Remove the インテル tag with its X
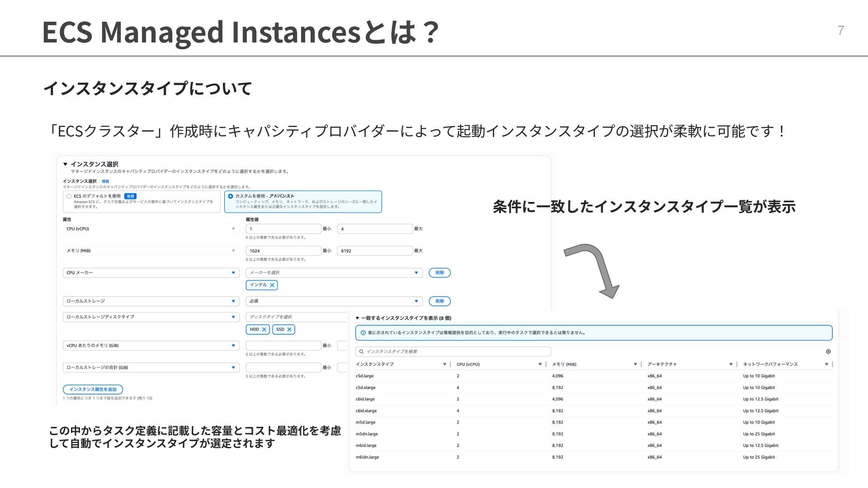Image resolution: width=868 pixels, height=488 pixels. click(x=272, y=285)
